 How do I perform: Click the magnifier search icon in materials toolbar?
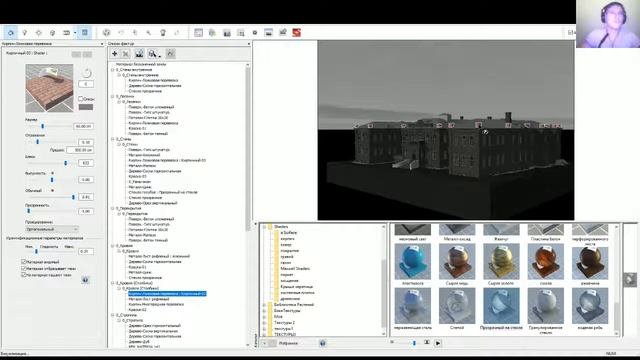(x=152, y=53)
